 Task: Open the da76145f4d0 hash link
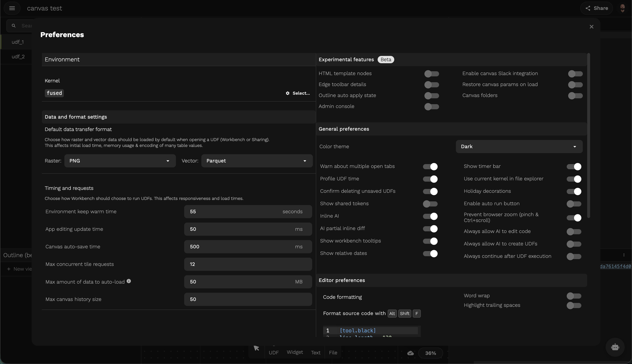click(616, 266)
